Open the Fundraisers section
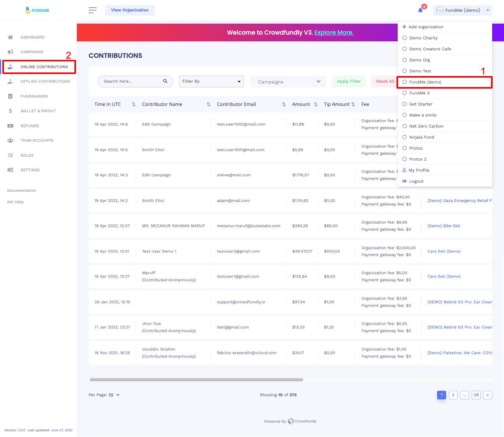The height and width of the screenshot is (437, 504). (34, 96)
